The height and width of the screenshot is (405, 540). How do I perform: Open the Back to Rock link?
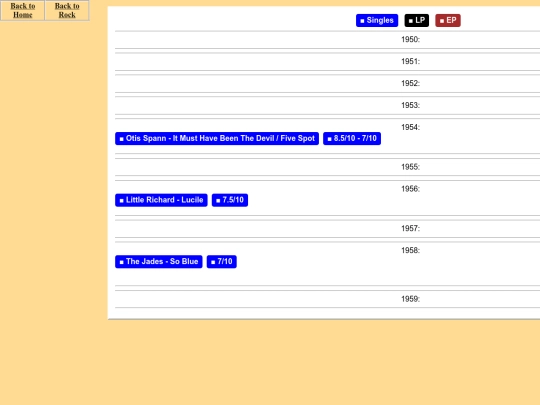pyautogui.click(x=67, y=10)
